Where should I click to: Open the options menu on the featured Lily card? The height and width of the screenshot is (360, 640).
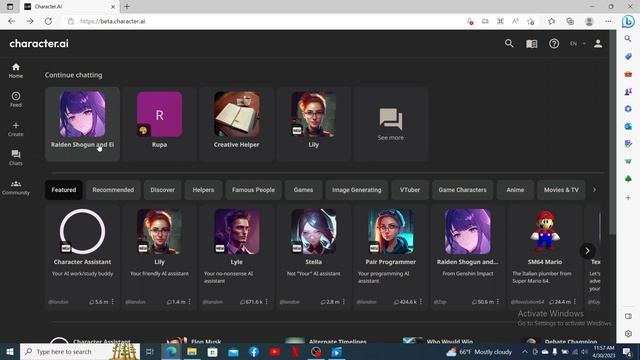pos(190,302)
